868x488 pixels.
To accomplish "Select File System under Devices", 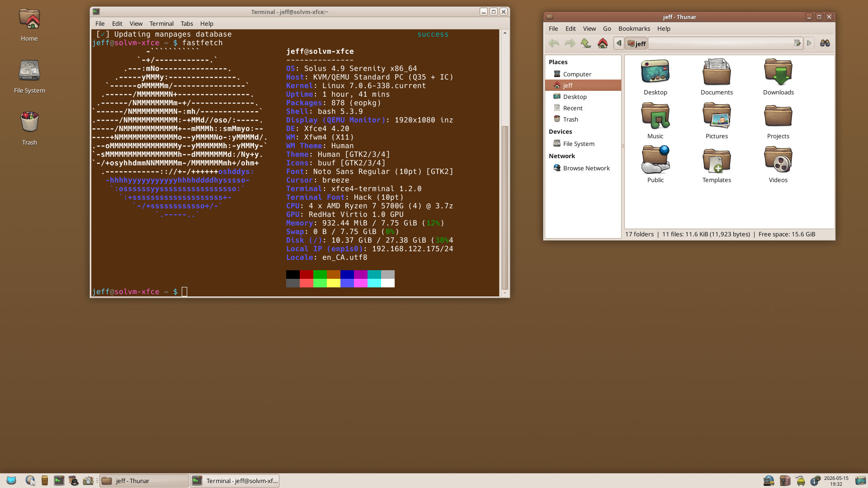I will point(583,144).
